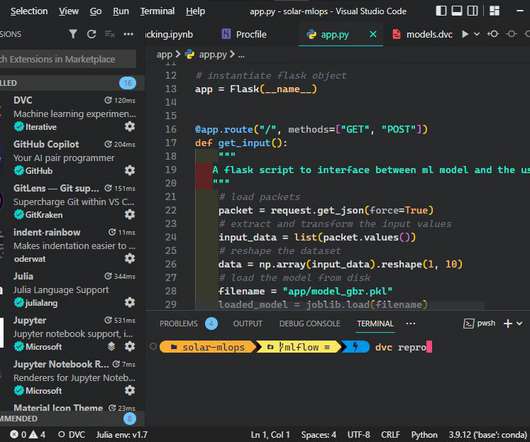530x442 pixels.
Task: Select the Terminal panel tab
Action: (x=375, y=323)
